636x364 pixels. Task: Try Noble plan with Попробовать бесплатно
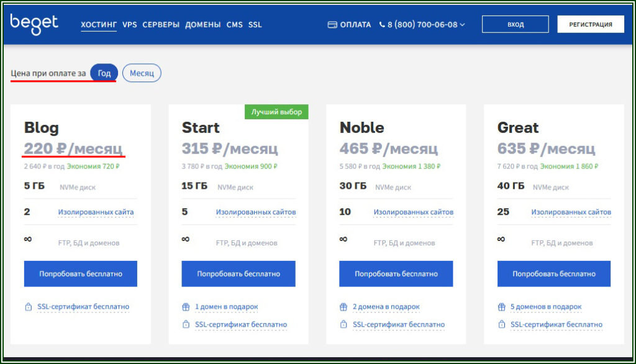tap(396, 274)
